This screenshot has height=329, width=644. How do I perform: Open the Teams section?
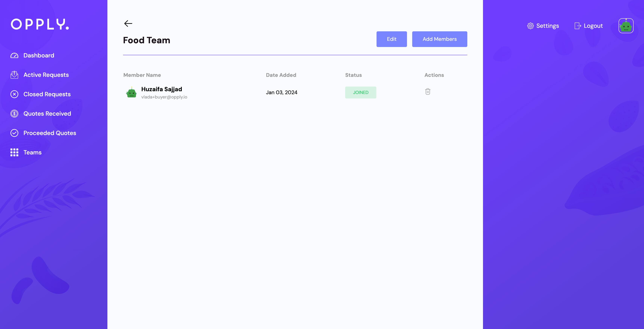(32, 152)
